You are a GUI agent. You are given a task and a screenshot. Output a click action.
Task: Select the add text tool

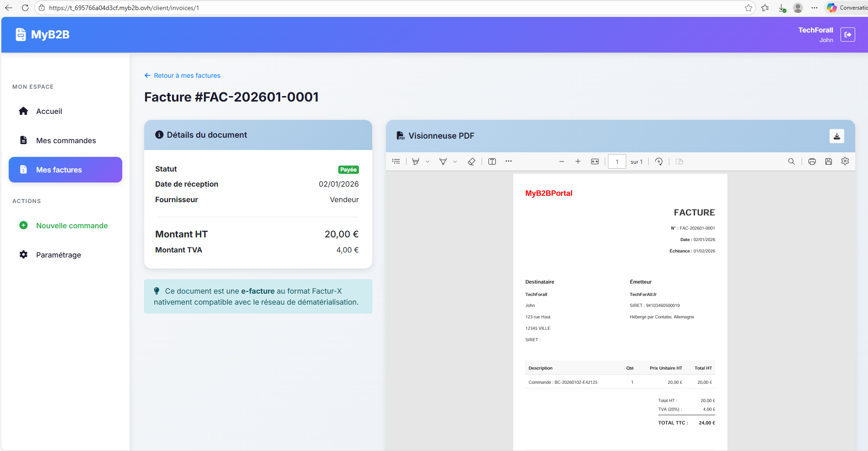click(492, 161)
